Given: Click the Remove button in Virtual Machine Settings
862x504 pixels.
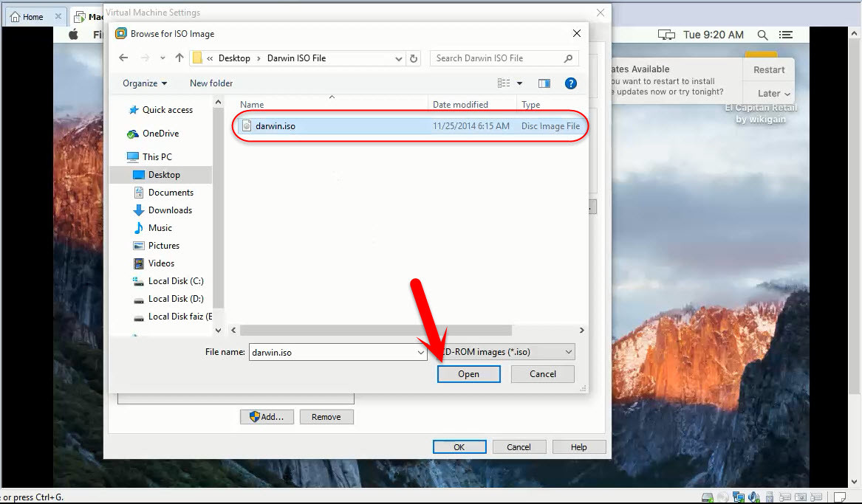Looking at the screenshot, I should coord(326,416).
